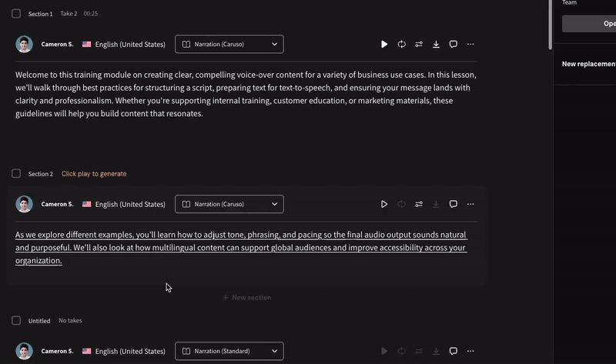Click the vertical scrollbar of the script panel
This screenshot has width=616, height=364.
click(549, 23)
